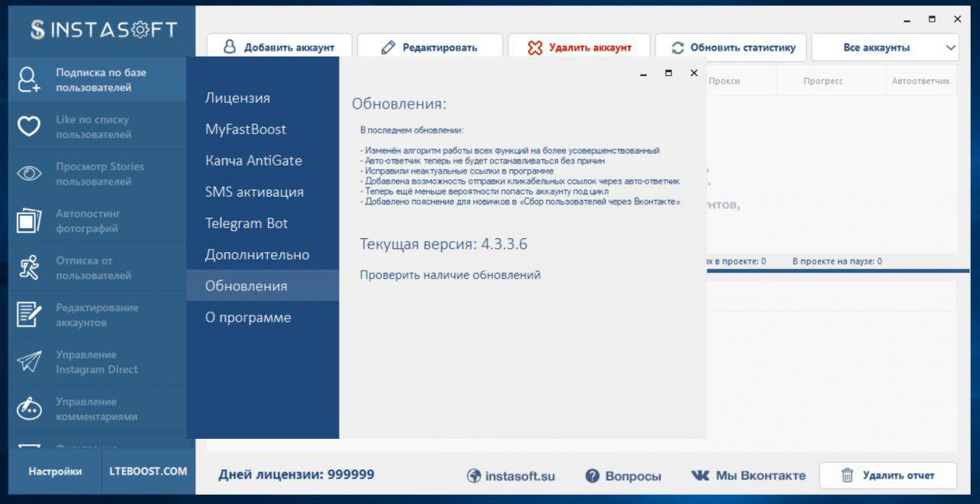
Task: Click the edit-list icon for Редактирование аккаунтов
Action: pyautogui.click(x=29, y=315)
